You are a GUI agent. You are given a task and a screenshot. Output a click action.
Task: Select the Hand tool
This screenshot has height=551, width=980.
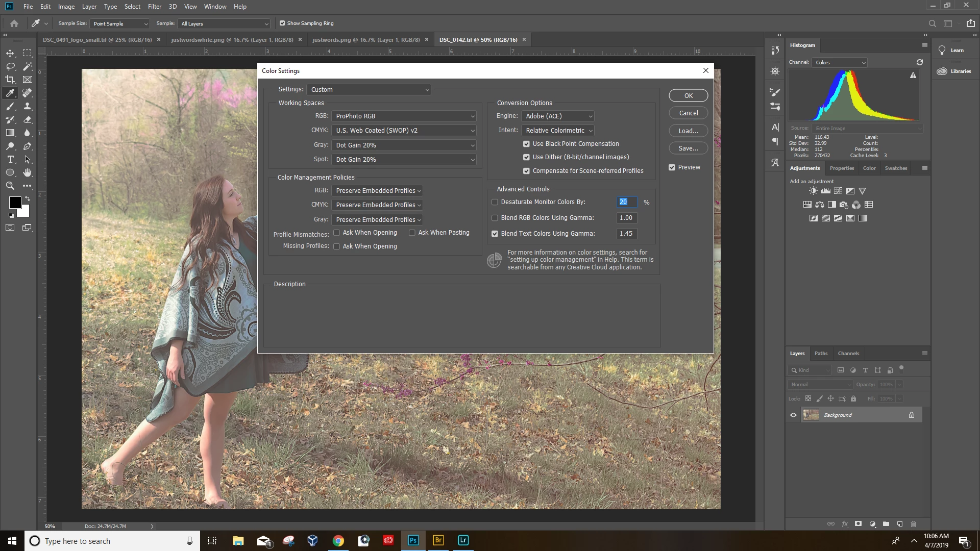point(28,172)
